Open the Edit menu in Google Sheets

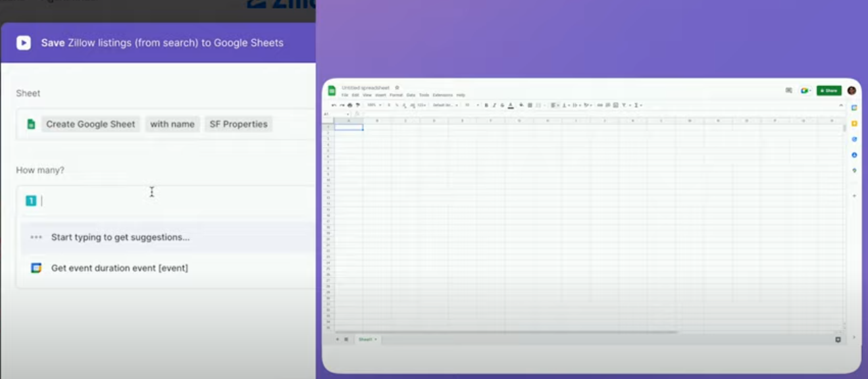click(x=355, y=95)
